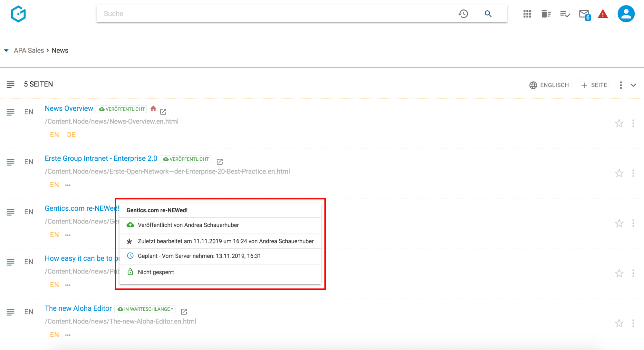Open The new Aloha Editor external link icon
This screenshot has width=644, height=350.
click(x=184, y=312)
